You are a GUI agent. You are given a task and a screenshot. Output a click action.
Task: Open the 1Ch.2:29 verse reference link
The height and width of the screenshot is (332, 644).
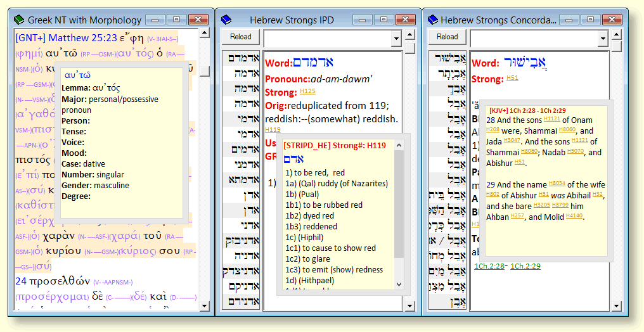coord(525,265)
